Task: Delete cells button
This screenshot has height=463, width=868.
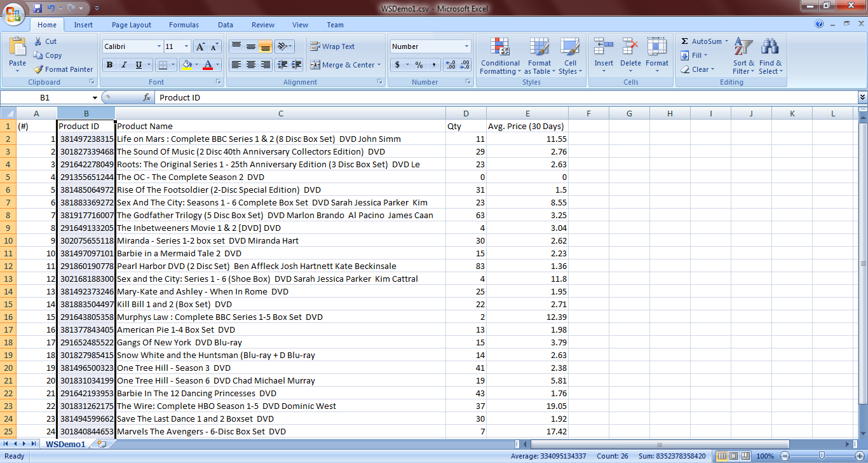Action: [630, 56]
